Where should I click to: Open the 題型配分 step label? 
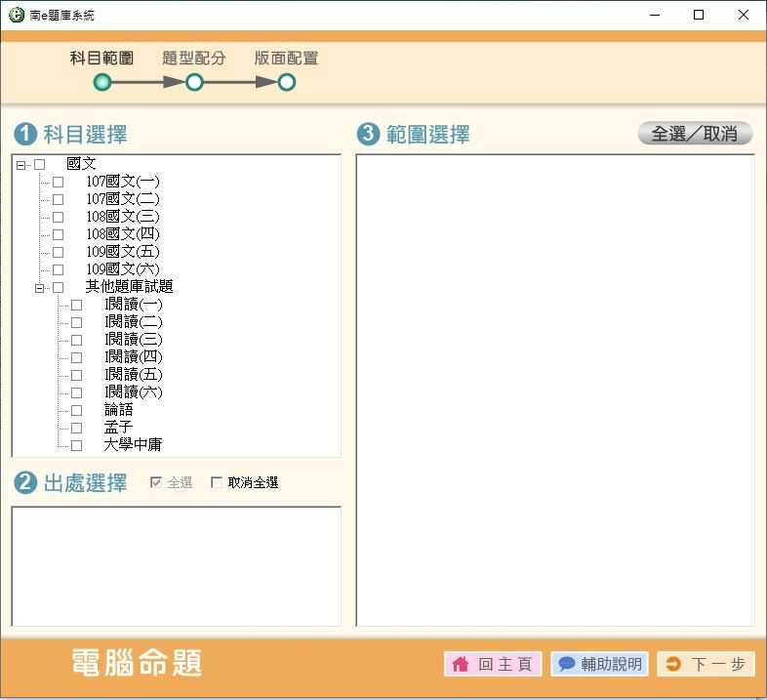[x=194, y=59]
